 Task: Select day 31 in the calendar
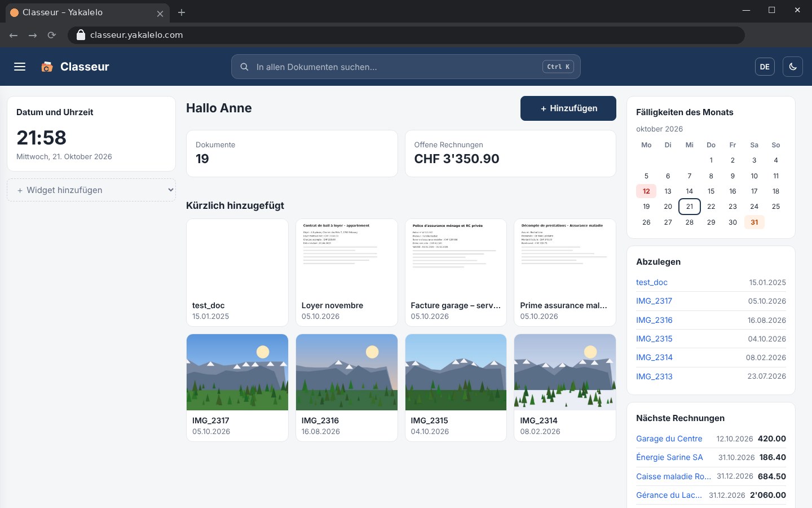point(754,222)
